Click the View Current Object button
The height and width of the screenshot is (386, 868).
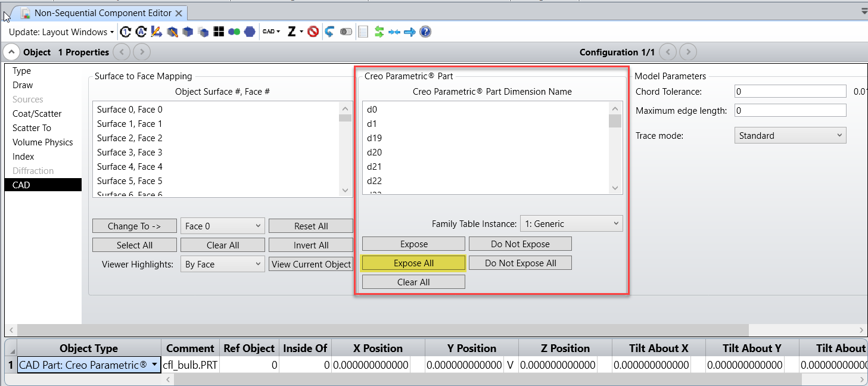coord(311,264)
